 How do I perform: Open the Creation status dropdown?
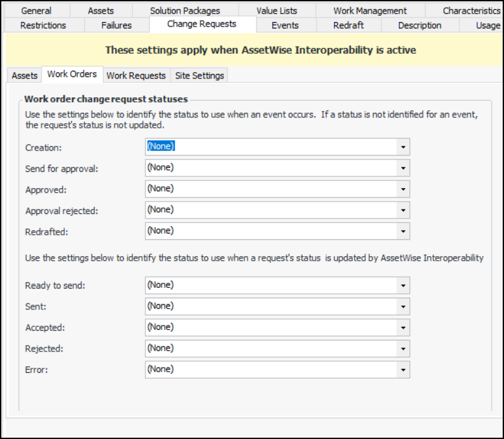(403, 147)
